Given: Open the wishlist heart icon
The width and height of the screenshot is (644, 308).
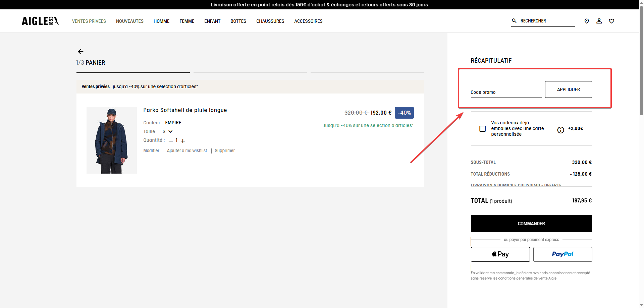Looking at the screenshot, I should click(611, 21).
